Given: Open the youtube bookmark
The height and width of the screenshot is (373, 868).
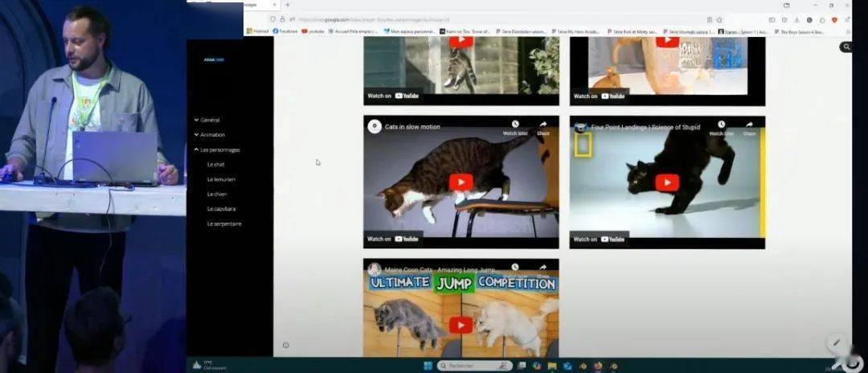Looking at the screenshot, I should pos(313,31).
